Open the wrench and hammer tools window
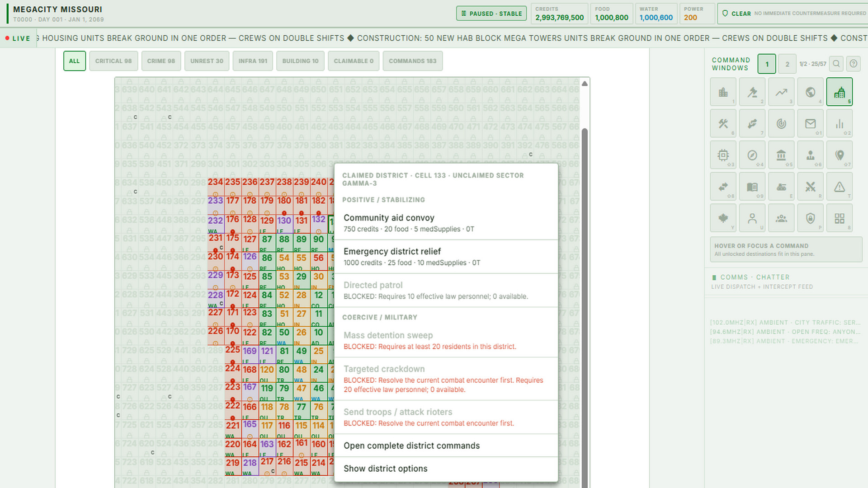The height and width of the screenshot is (488, 868). click(723, 123)
